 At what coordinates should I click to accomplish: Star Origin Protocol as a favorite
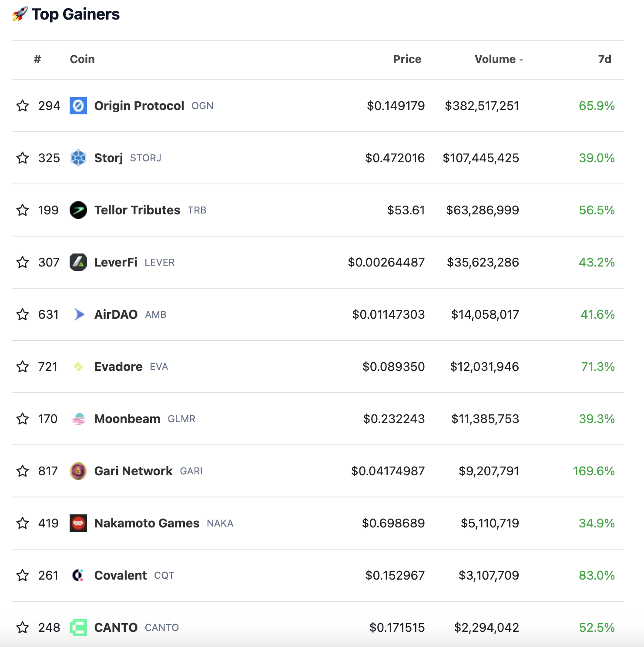[x=23, y=106]
